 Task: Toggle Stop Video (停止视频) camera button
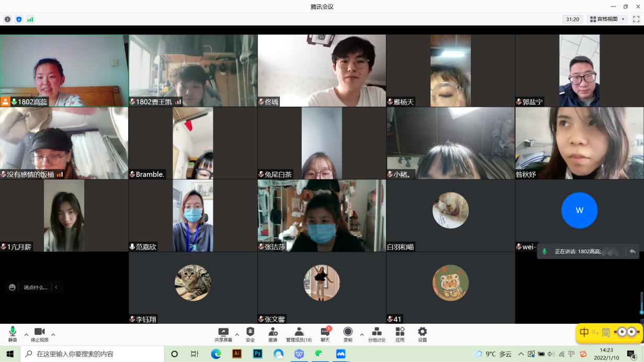pos(39,332)
